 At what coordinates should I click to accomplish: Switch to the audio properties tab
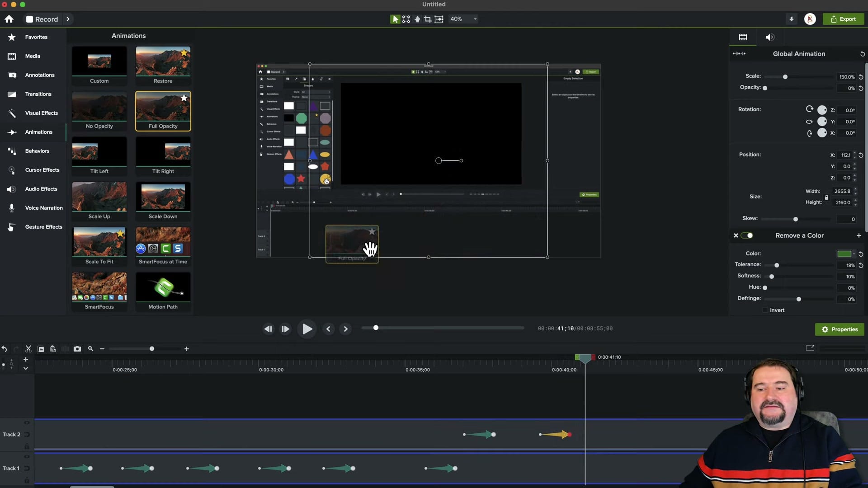tap(769, 37)
